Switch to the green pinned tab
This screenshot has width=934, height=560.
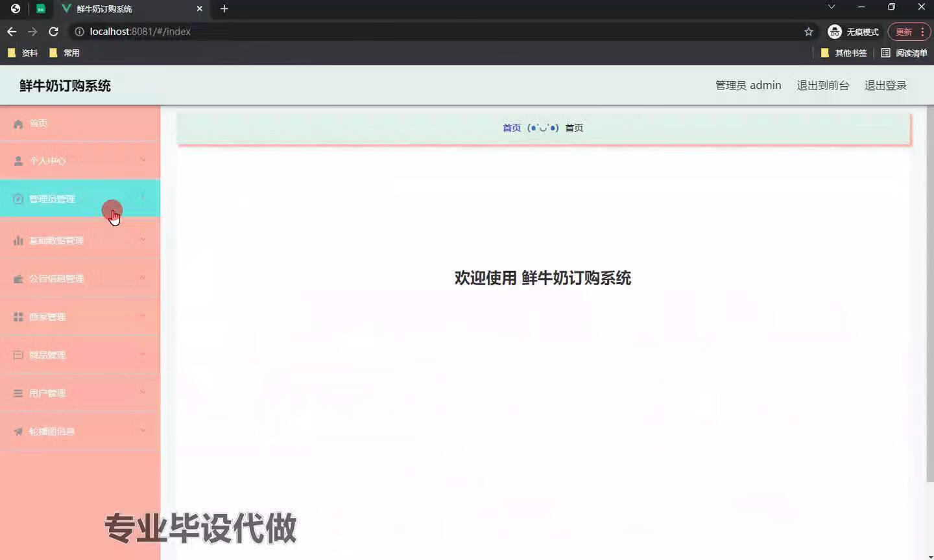pos(41,9)
